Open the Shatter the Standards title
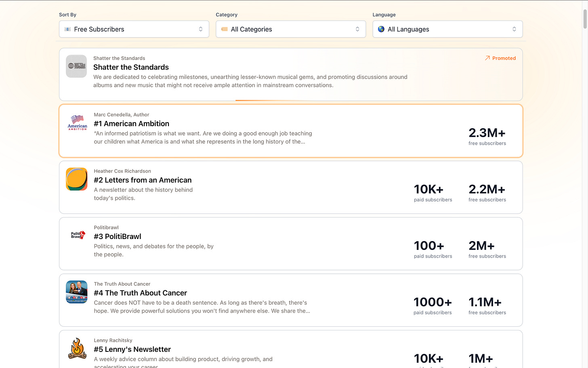 click(x=131, y=67)
